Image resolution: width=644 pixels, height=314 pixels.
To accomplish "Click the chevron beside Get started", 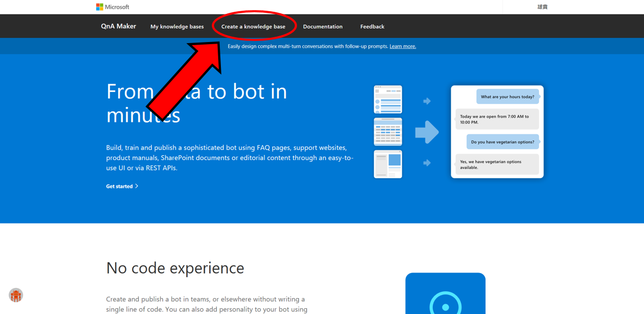I will pos(137,186).
